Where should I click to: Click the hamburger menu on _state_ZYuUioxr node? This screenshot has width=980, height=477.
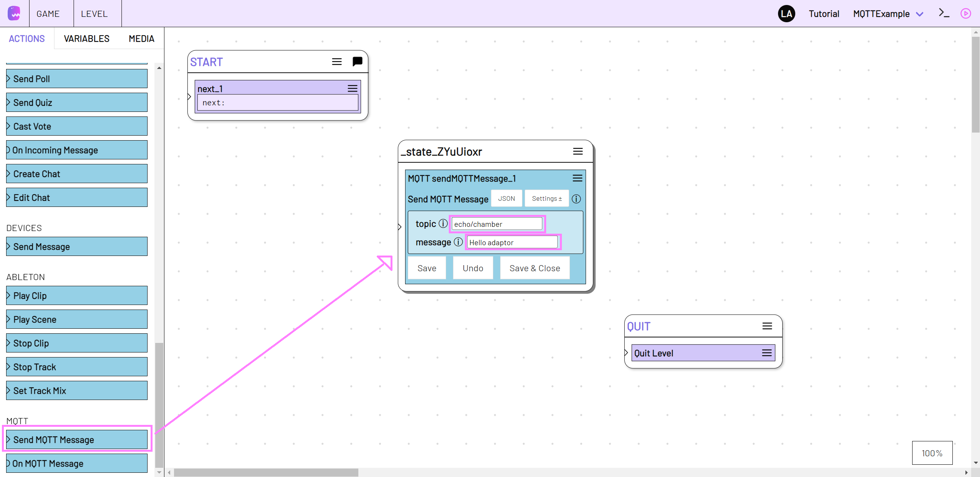coord(578,151)
